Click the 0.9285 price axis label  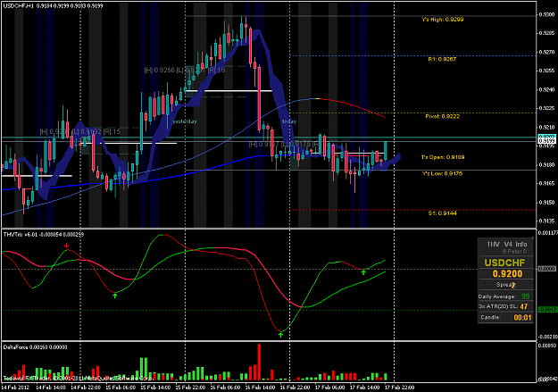click(546, 33)
